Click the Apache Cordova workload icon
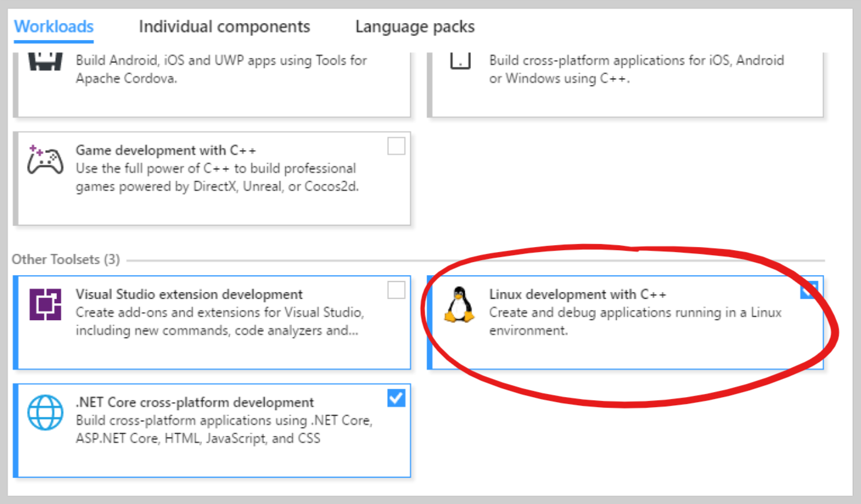 tap(45, 64)
